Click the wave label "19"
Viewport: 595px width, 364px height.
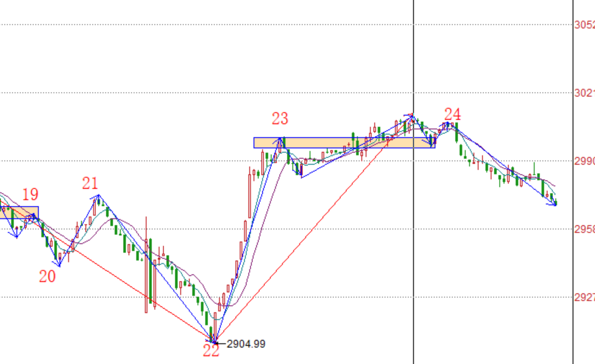click(30, 195)
